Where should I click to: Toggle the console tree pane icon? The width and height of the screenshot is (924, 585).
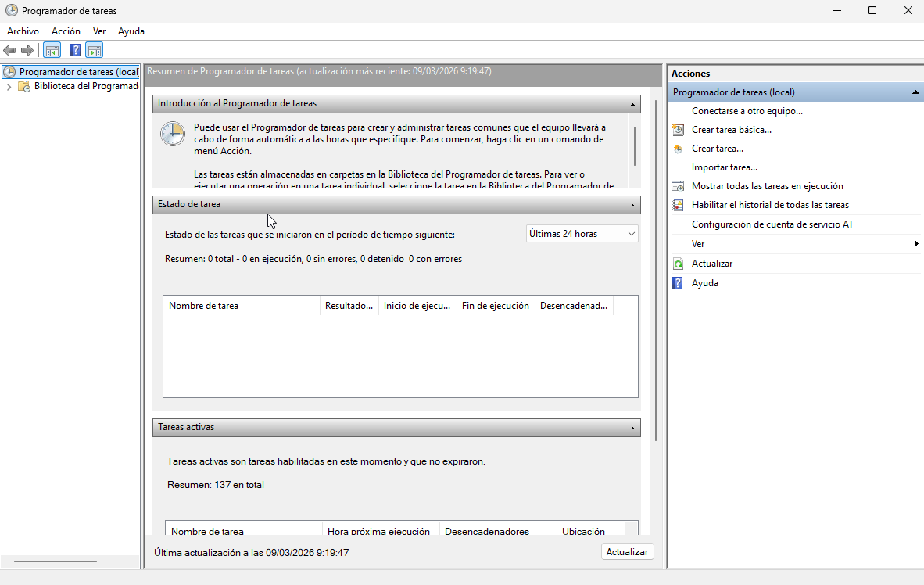[x=52, y=50]
